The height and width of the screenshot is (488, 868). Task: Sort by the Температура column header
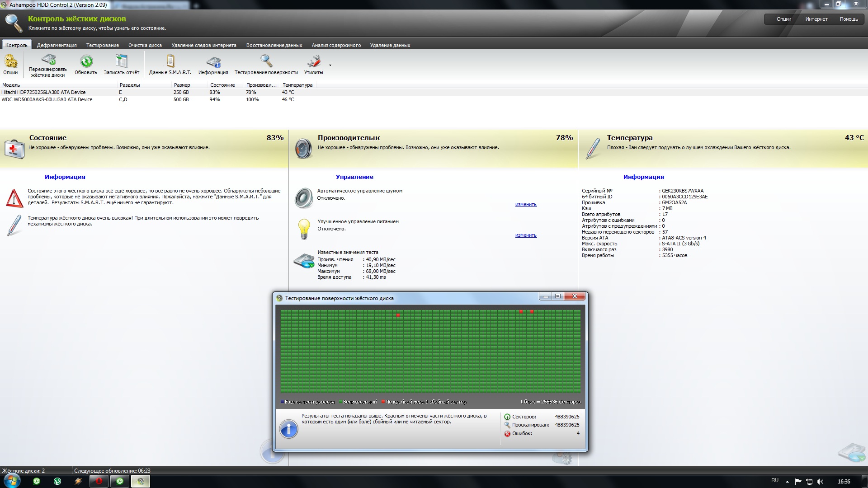(298, 85)
